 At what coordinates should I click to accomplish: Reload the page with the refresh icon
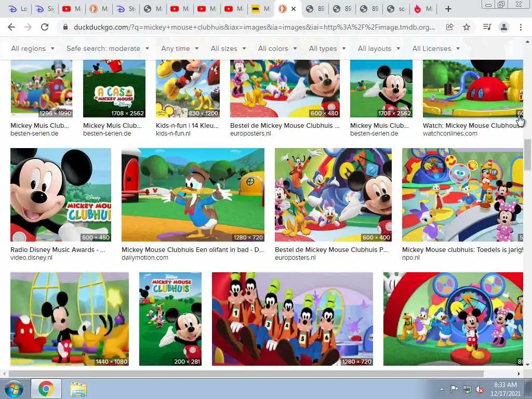coord(45,27)
